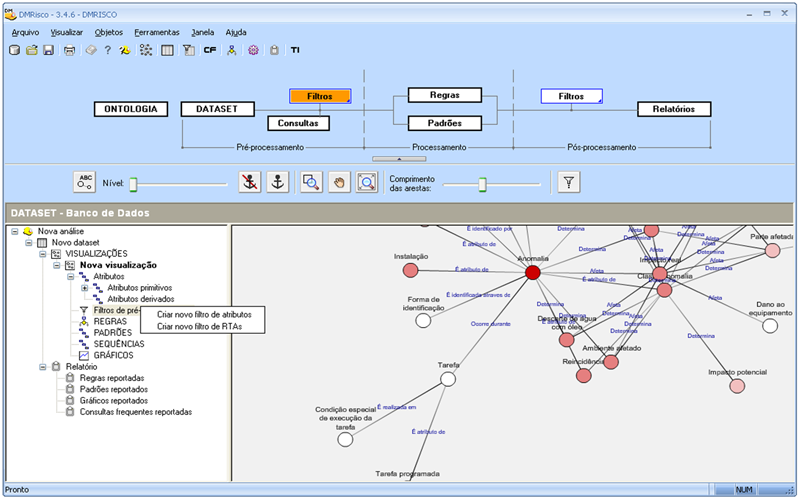The image size is (800, 499).
Task: Click the TI toolbar icon
Action: click(x=295, y=50)
